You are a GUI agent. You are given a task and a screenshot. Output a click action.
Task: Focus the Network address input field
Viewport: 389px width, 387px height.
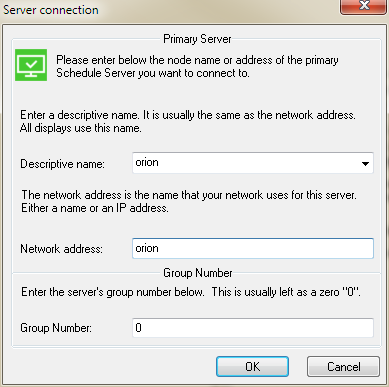pyautogui.click(x=253, y=248)
